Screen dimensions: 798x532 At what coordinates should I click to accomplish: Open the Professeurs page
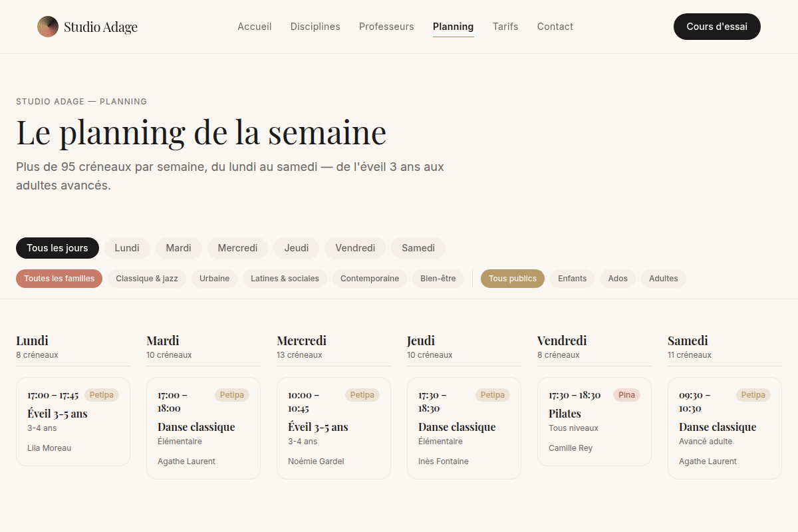(386, 27)
